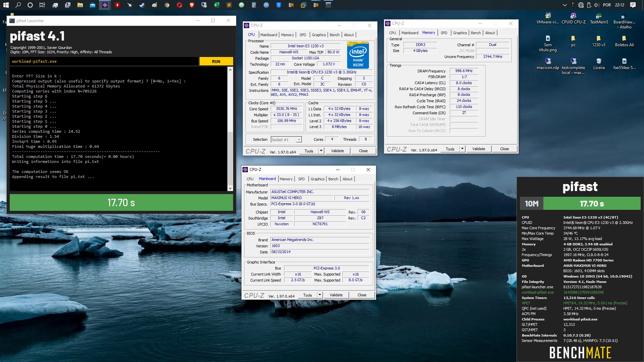Viewport: 644px width, 362px height.
Task: Select '3530.76 MHz' core speed value
Action: (x=286, y=109)
